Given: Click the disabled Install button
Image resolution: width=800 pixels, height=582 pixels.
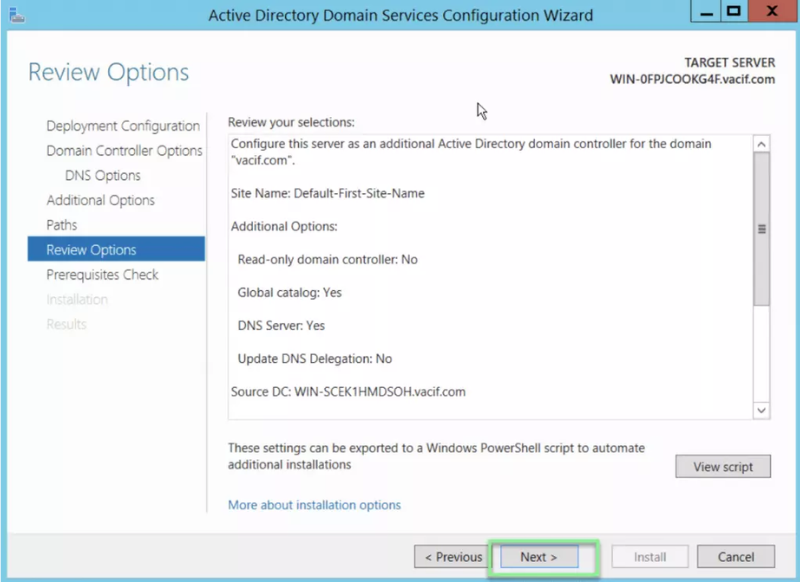Looking at the screenshot, I should click(x=650, y=556).
